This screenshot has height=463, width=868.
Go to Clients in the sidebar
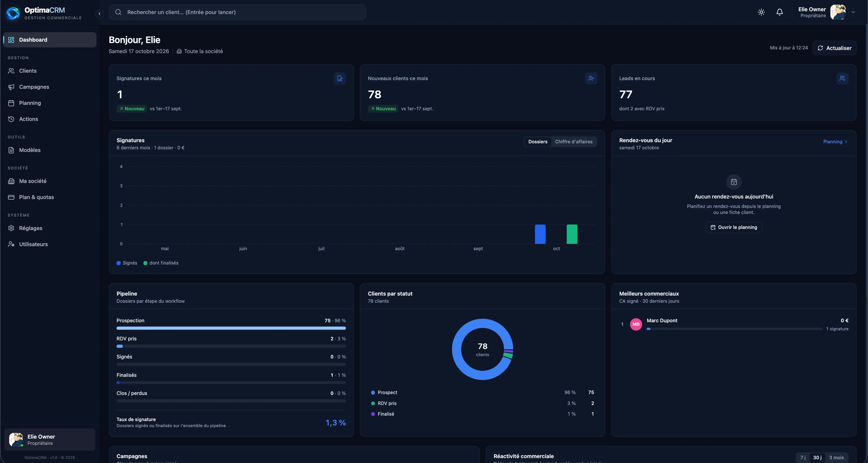point(50,71)
